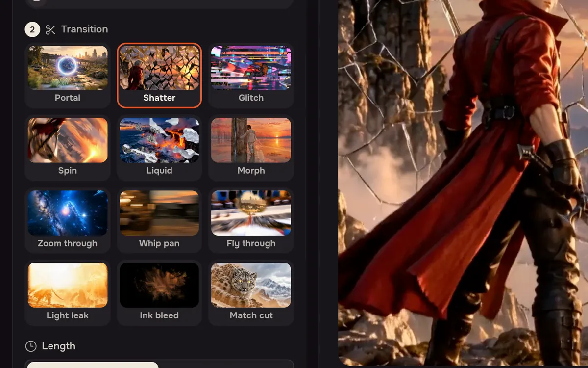Click the red-coat character preview image
588x368 pixels.
click(463, 183)
